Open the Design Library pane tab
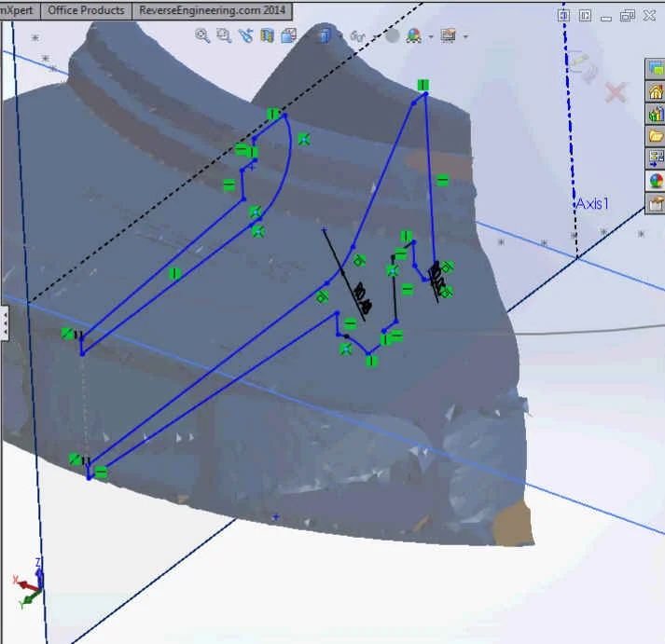The width and height of the screenshot is (665, 644). (x=656, y=115)
